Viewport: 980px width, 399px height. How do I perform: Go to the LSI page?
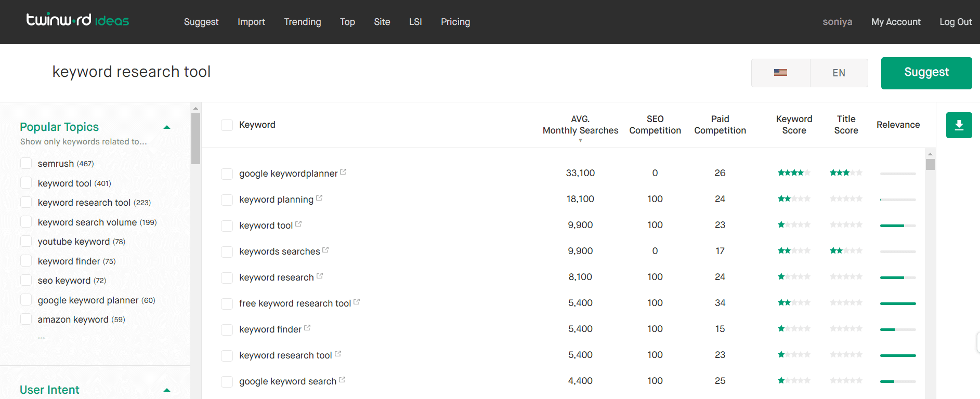(x=415, y=22)
